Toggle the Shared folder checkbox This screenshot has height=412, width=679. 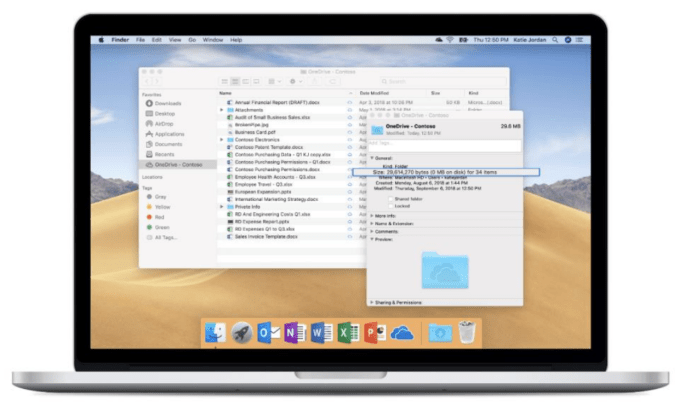[x=390, y=199]
